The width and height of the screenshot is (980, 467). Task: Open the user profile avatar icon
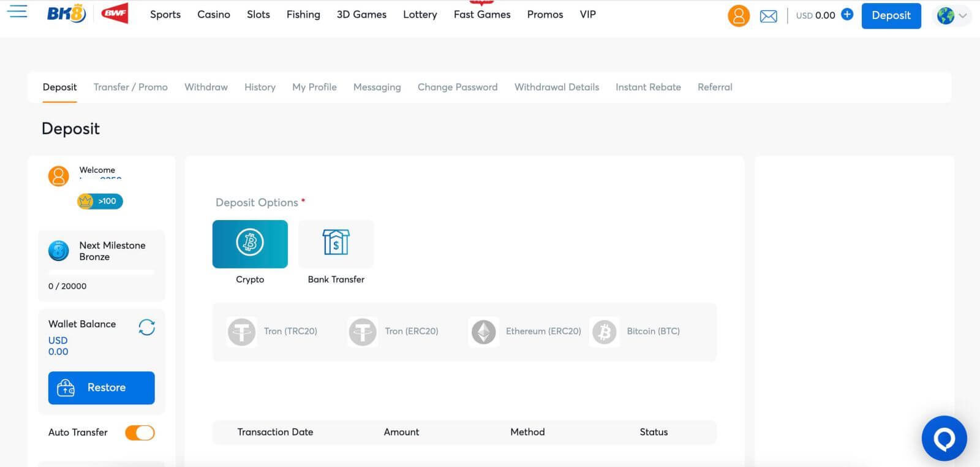[738, 16]
